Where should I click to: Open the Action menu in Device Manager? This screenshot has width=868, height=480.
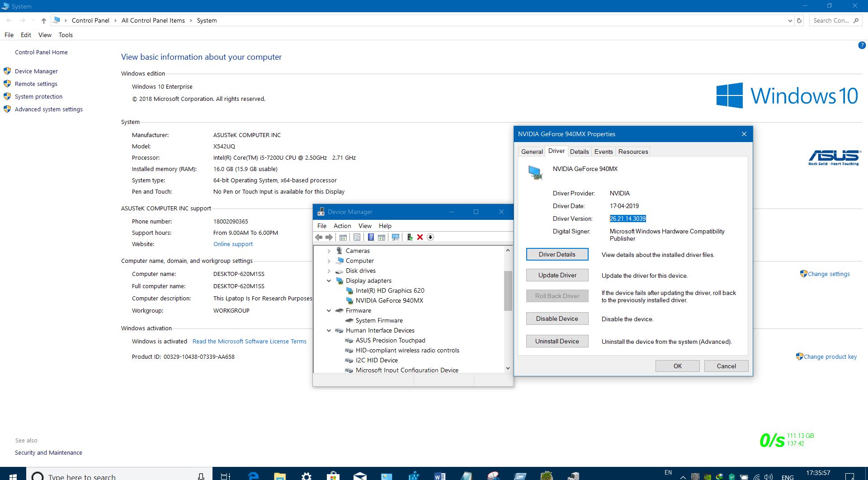pyautogui.click(x=342, y=226)
